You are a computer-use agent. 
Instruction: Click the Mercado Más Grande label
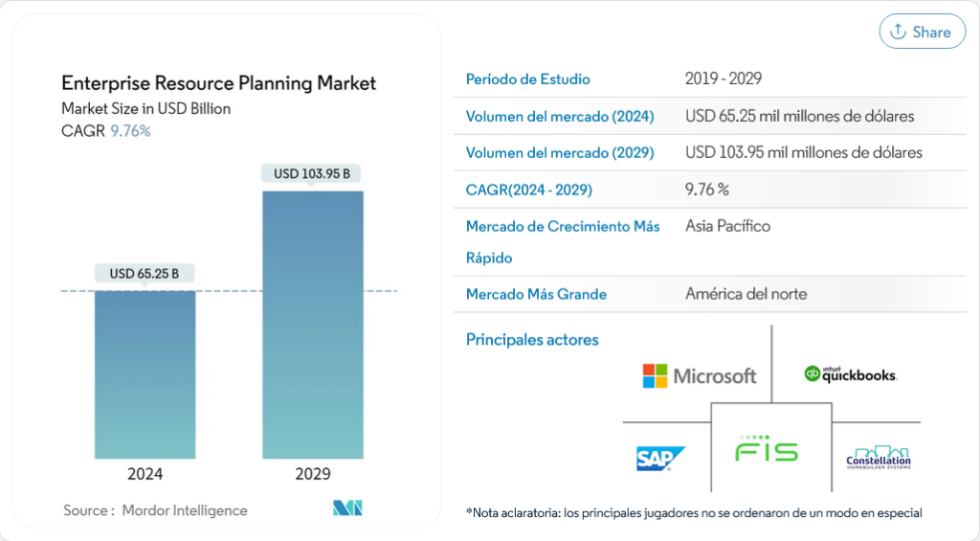coord(536,294)
